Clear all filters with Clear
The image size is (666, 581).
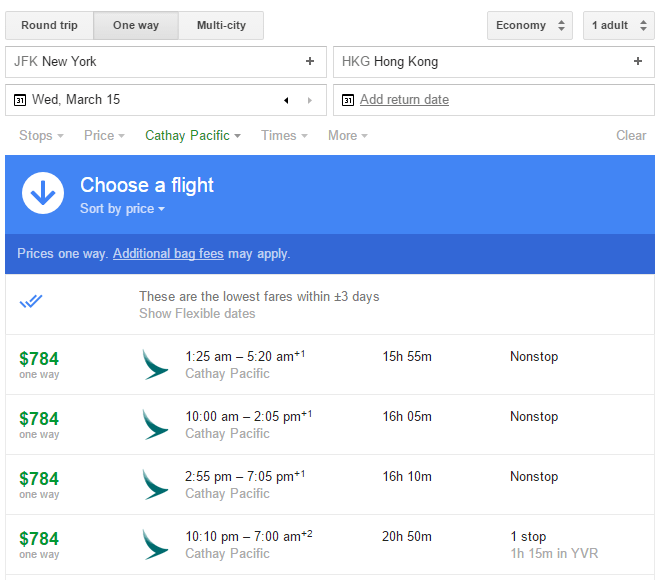pyautogui.click(x=631, y=135)
